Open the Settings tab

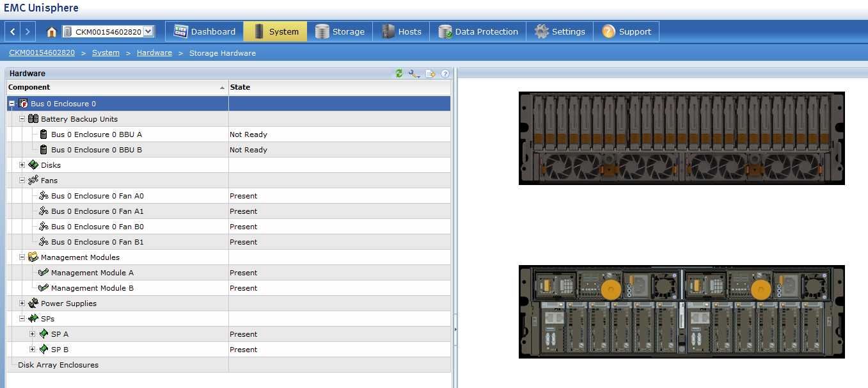tap(560, 31)
